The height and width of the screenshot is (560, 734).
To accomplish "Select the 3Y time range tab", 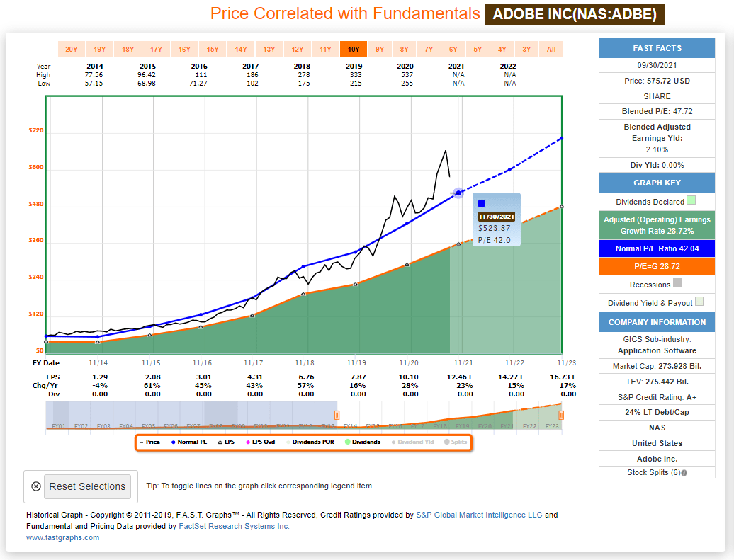I will pos(526,49).
